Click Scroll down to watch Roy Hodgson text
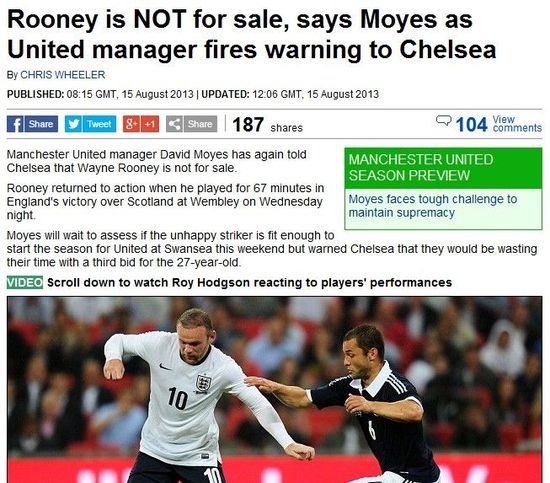 [249, 282]
